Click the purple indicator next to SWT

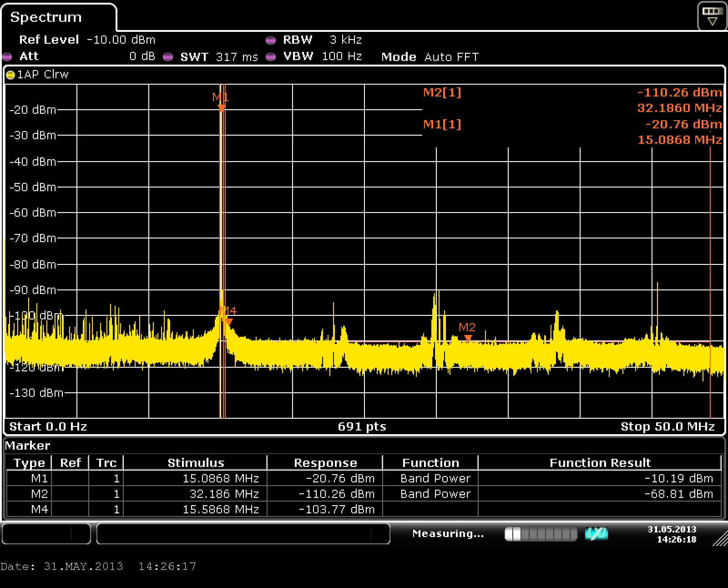(168, 57)
